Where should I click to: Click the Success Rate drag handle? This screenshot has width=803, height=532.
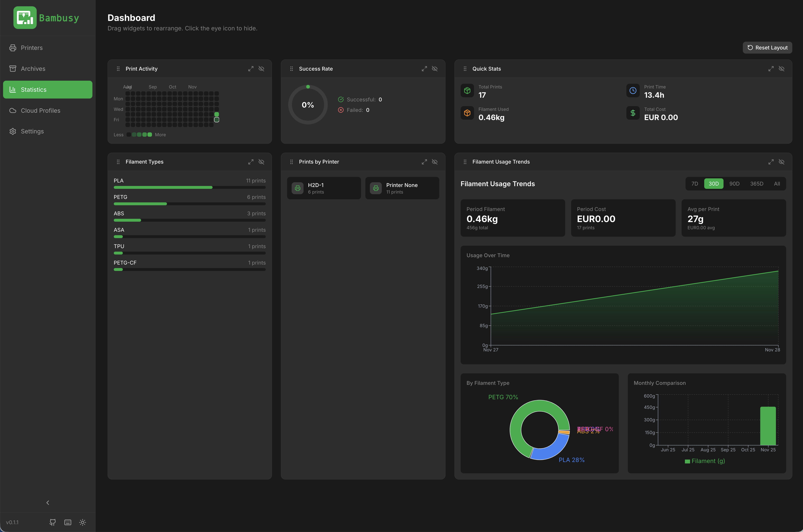point(291,69)
